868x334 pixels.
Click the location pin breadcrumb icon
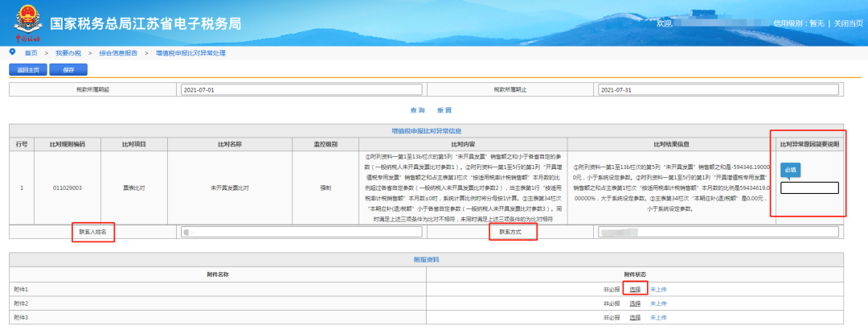click(x=13, y=52)
